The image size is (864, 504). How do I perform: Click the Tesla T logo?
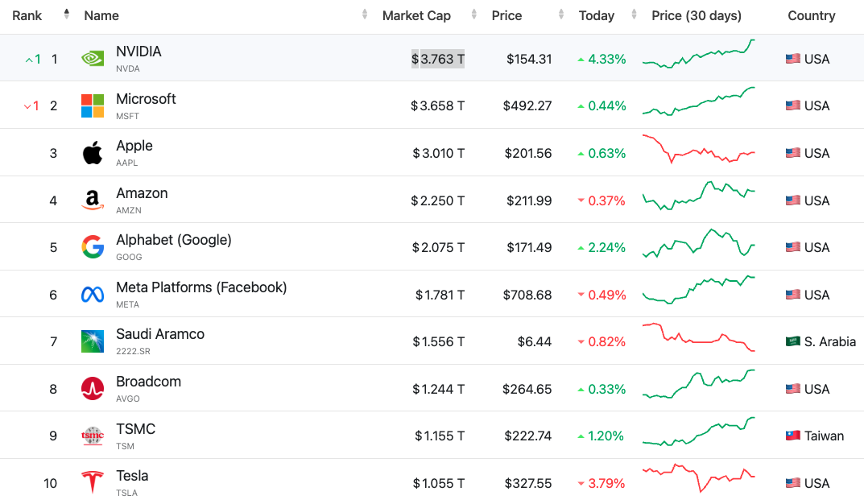tap(93, 482)
